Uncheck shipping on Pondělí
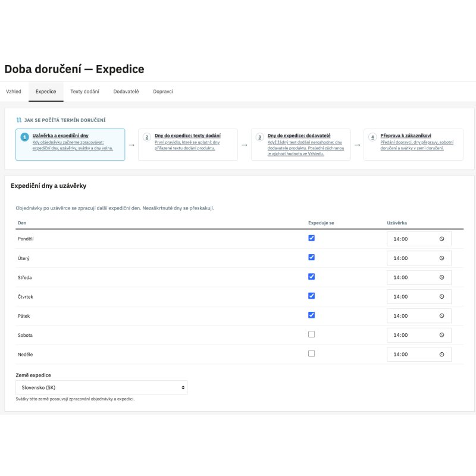This screenshot has width=476, height=476. pos(311,238)
